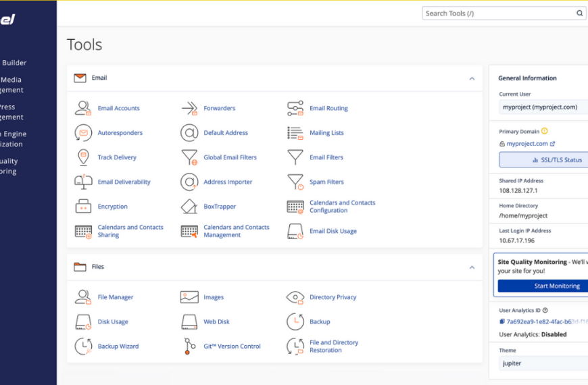Image resolution: width=588 pixels, height=385 pixels.
Task: Click the Files section header
Action: click(274, 267)
